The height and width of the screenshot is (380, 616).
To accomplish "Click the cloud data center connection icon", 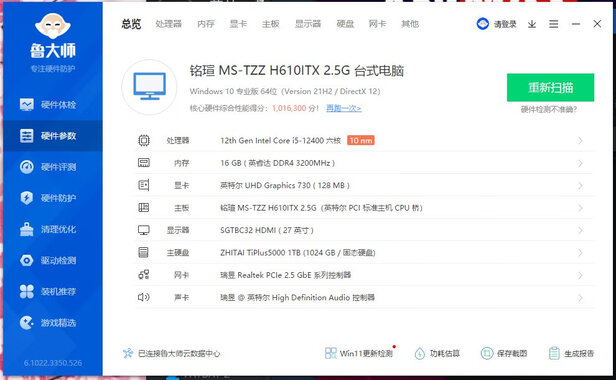I will (x=128, y=353).
